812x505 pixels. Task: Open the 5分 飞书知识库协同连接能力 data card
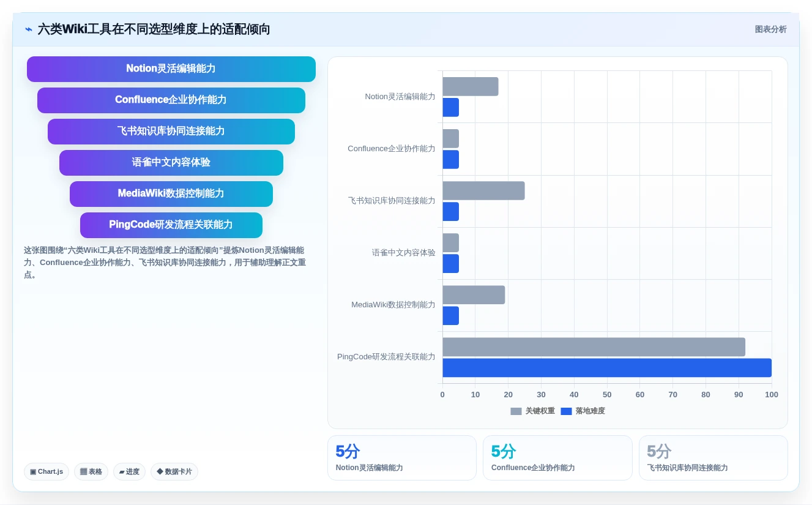point(713,458)
